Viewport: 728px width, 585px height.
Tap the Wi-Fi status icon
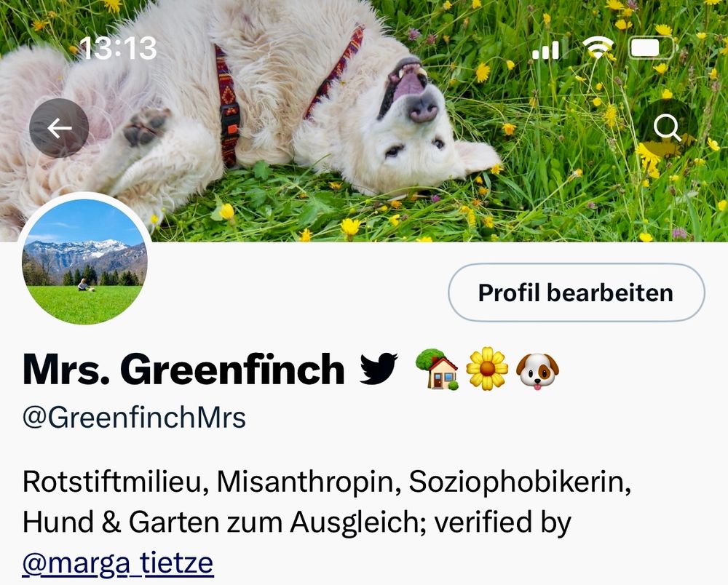click(598, 48)
